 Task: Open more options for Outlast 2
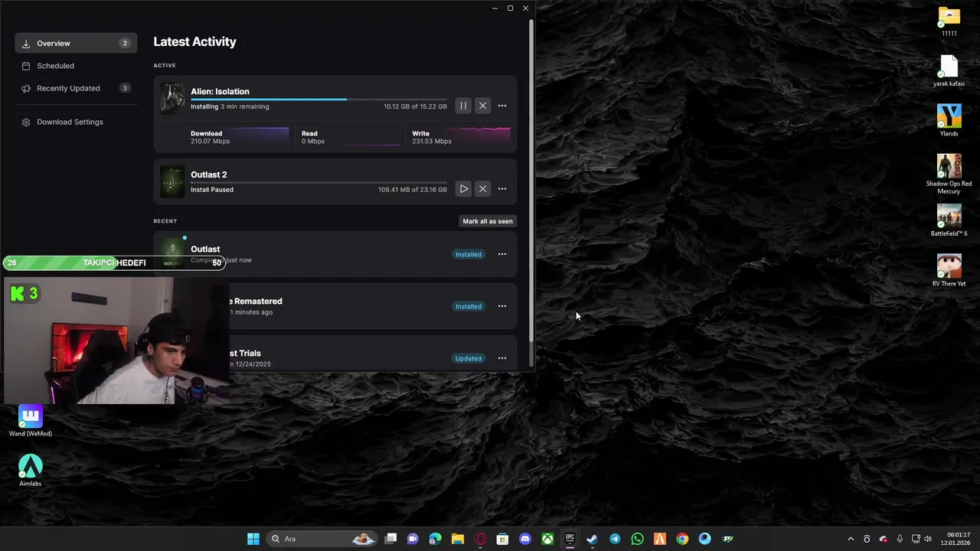[x=502, y=189]
